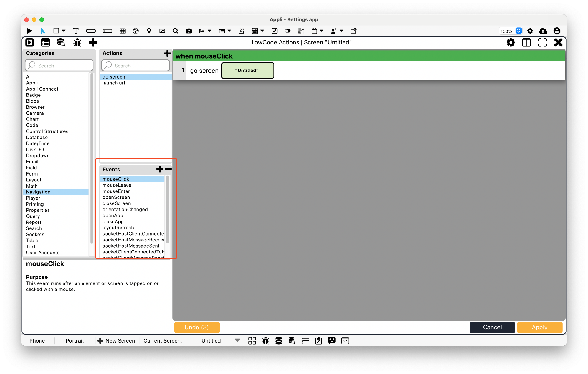Select orientationChanged from Events list
588x374 pixels.
tap(125, 209)
